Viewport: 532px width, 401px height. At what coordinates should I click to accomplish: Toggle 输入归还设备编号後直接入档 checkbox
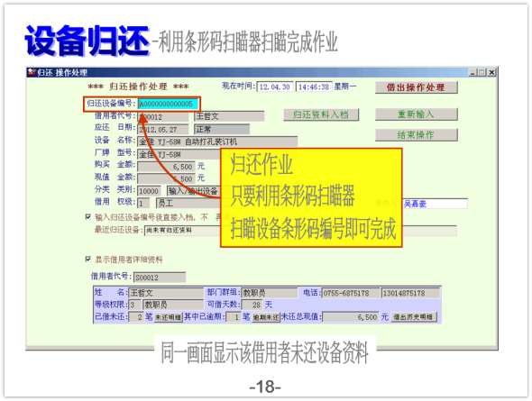(88, 216)
